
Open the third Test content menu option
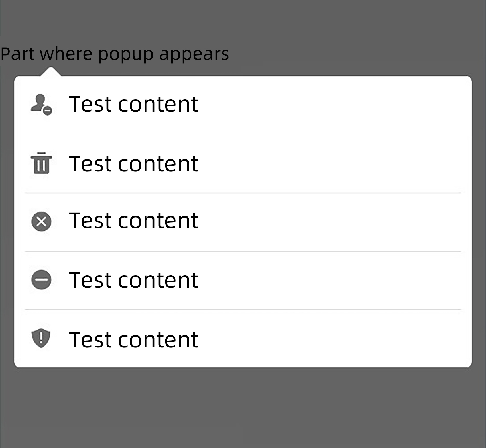click(x=133, y=221)
